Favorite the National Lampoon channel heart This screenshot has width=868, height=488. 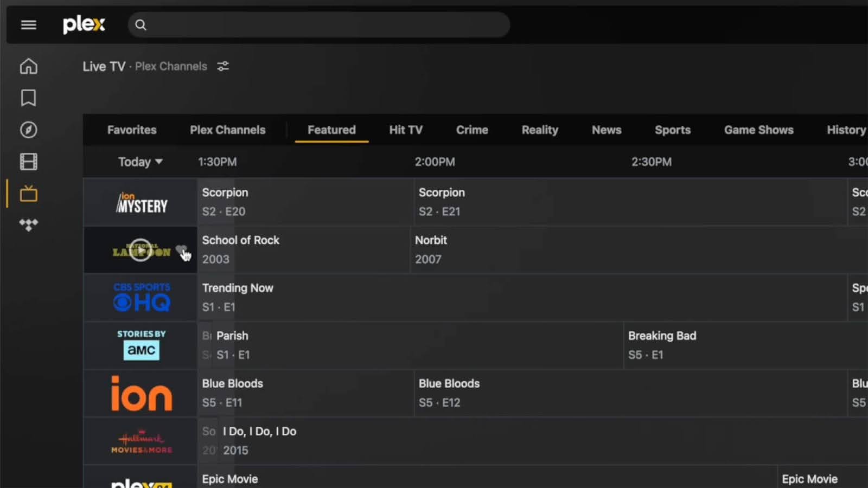(x=181, y=250)
